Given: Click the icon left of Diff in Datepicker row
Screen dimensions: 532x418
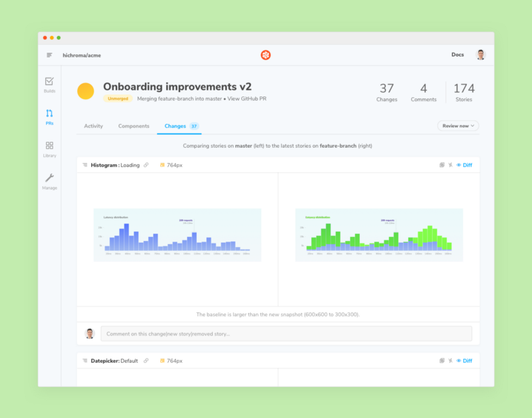Looking at the screenshot, I should [x=450, y=361].
